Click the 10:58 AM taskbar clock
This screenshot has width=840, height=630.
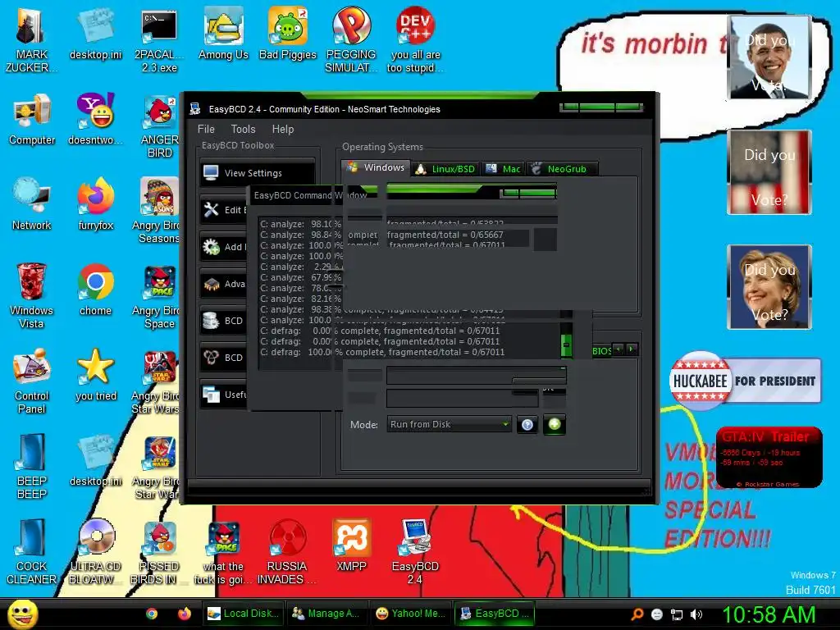[769, 614]
